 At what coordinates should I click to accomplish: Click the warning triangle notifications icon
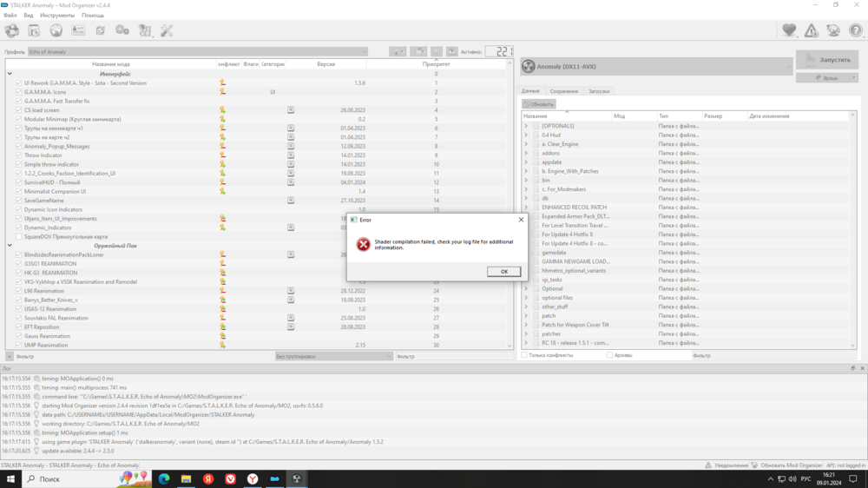pyautogui.click(x=811, y=31)
